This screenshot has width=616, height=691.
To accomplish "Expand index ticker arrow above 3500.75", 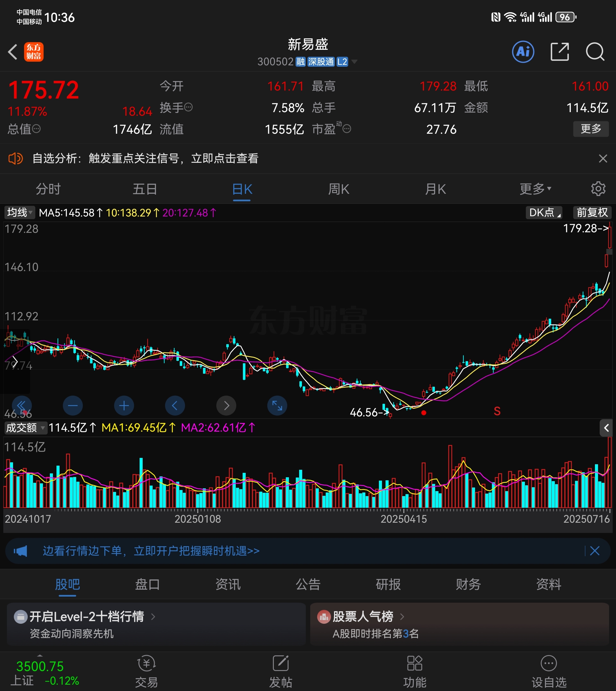I will coord(40,656).
